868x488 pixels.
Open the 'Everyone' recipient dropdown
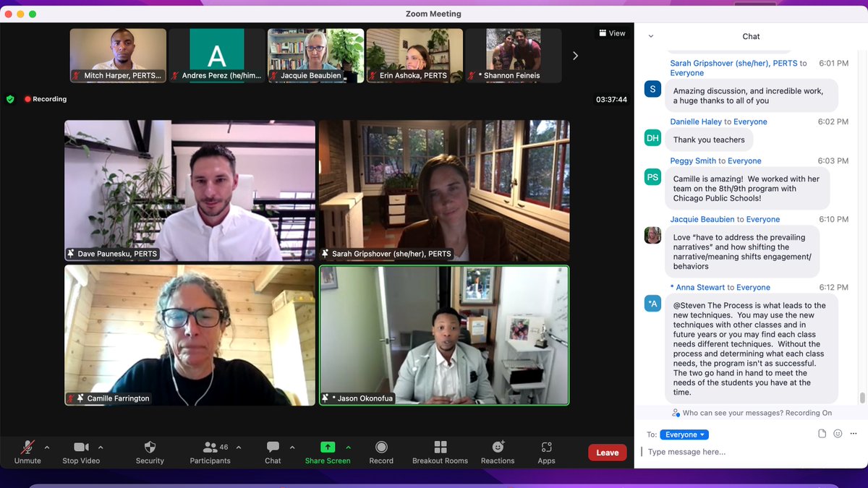tap(684, 435)
